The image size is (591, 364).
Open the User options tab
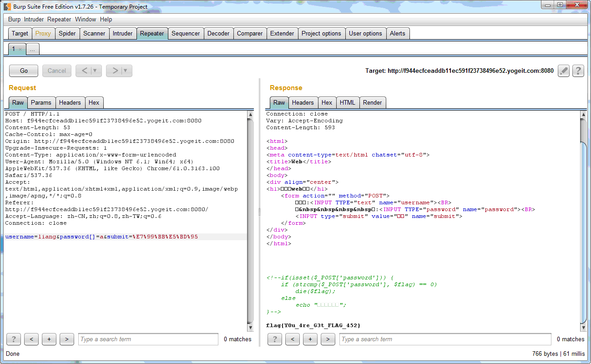365,33
